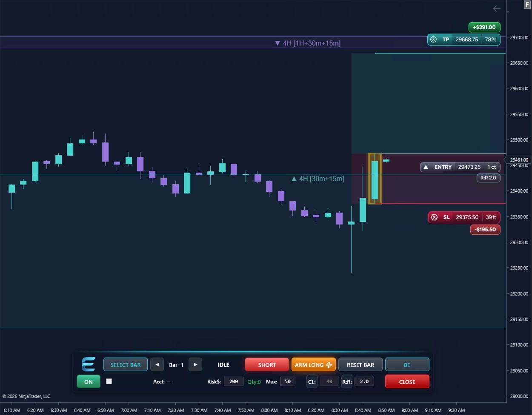Toggle the ON power button
This screenshot has height=415, width=532.
click(89, 381)
